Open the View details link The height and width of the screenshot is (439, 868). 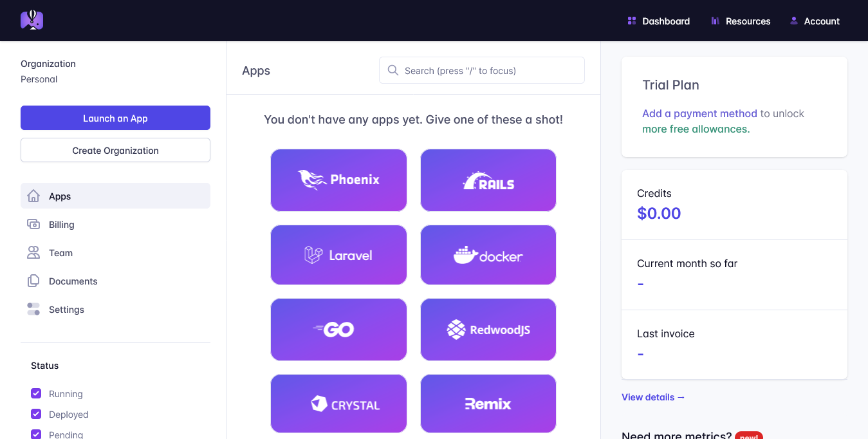[x=653, y=397]
